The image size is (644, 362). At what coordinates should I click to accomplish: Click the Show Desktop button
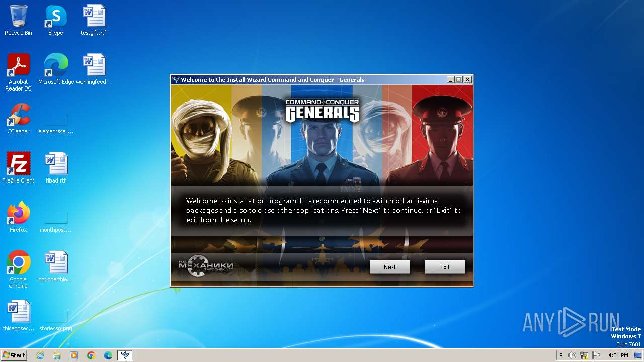(638, 355)
